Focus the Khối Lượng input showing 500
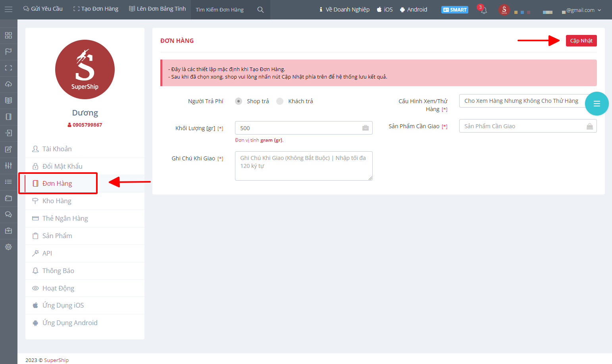Screen dimensions: 612x364 pyautogui.click(x=304, y=128)
